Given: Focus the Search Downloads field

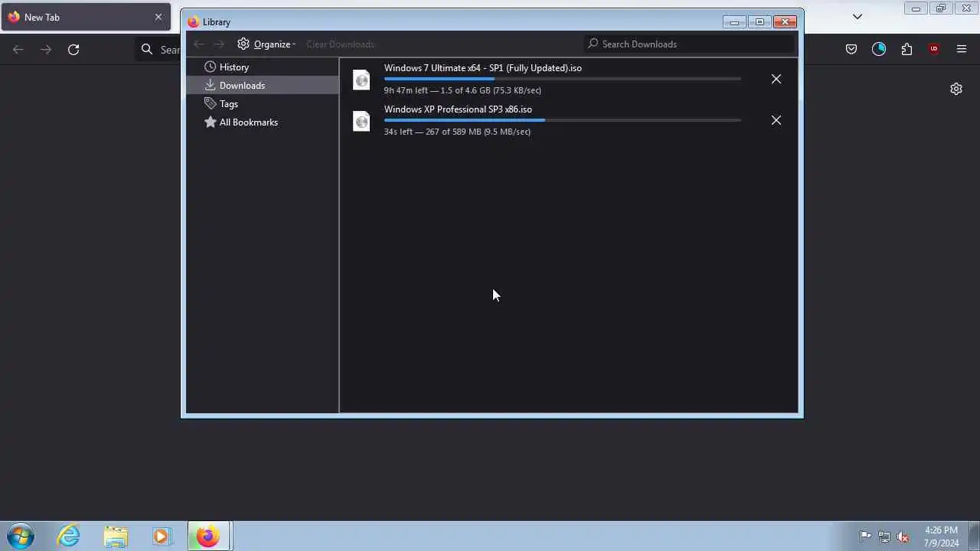Looking at the screenshot, I should (x=689, y=44).
